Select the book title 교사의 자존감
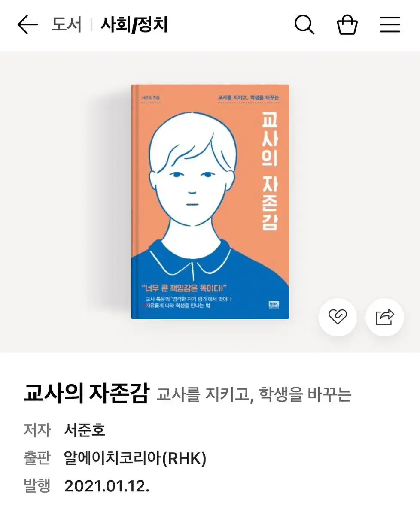The image size is (420, 515). tap(86, 394)
